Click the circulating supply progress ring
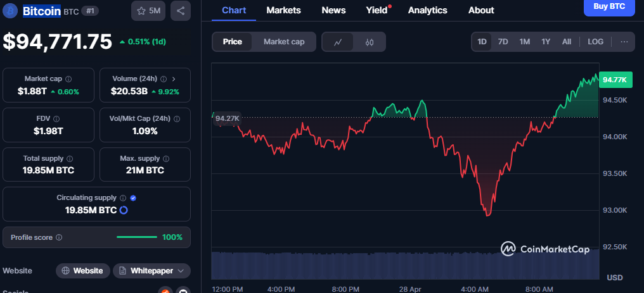This screenshot has height=293, width=644. [x=123, y=210]
